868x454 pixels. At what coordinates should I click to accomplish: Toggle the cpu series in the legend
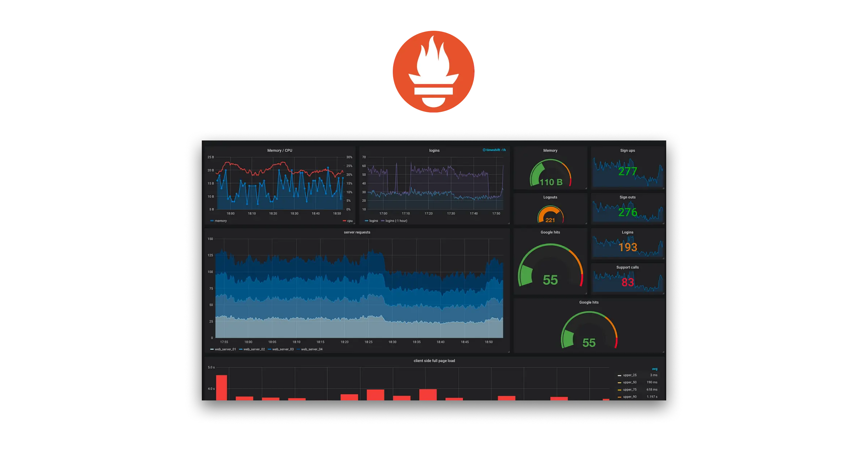tap(350, 221)
